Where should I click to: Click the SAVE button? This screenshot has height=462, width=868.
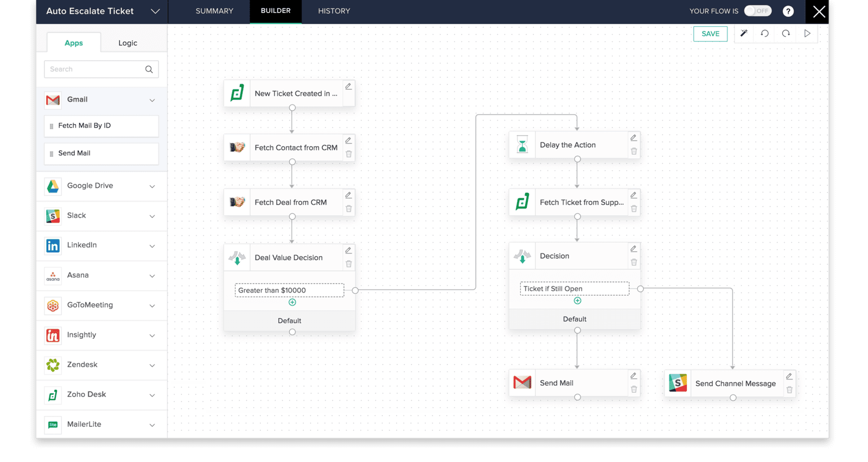tap(710, 34)
